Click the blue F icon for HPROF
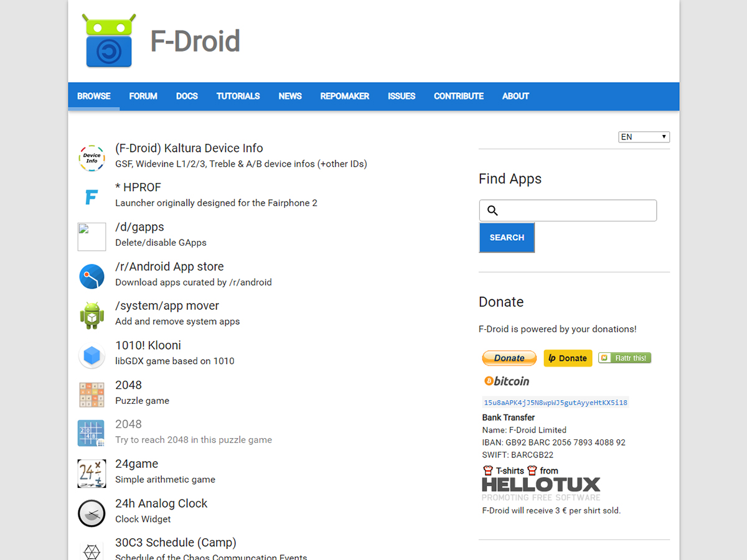747x560 pixels. 92,197
